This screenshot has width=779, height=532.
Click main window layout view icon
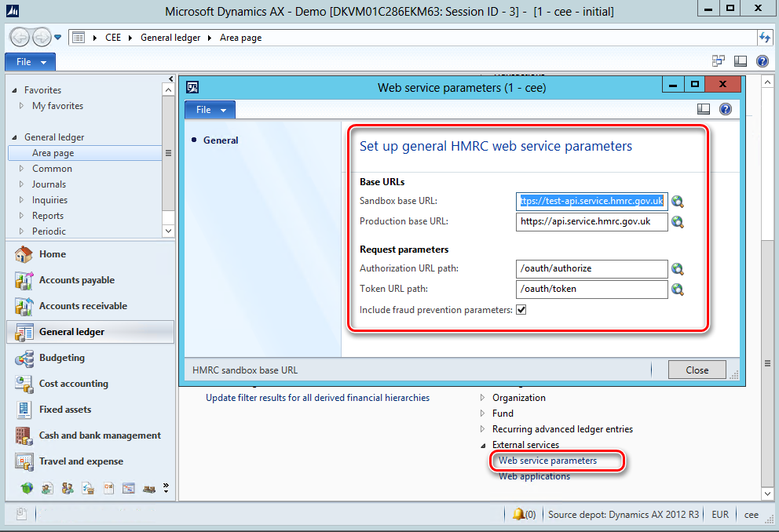[x=741, y=61]
